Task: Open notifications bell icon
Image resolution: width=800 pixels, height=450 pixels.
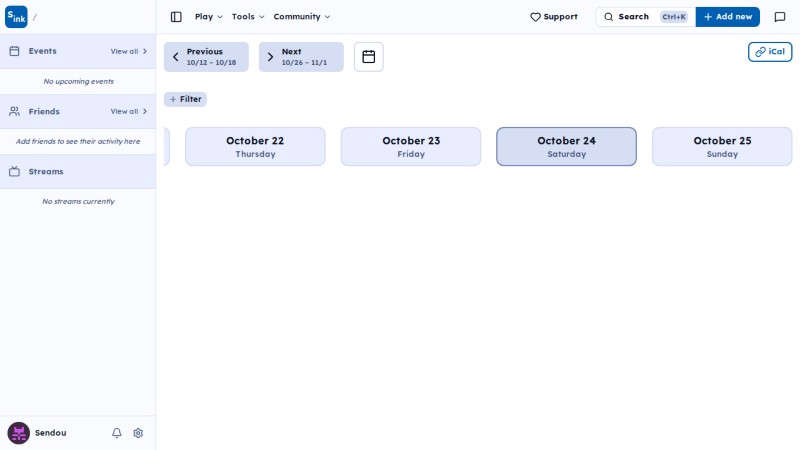Action: pyautogui.click(x=117, y=433)
